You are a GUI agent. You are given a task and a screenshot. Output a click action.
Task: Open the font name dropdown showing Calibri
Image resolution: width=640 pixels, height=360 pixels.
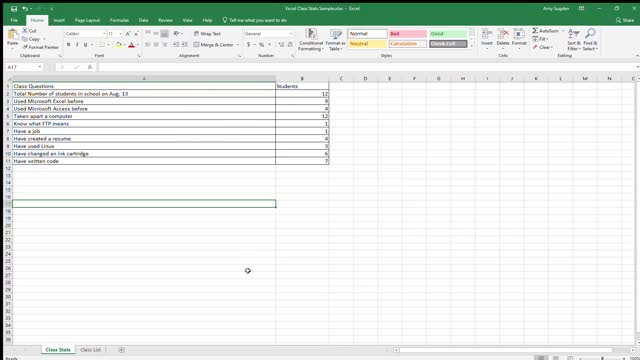point(85,33)
